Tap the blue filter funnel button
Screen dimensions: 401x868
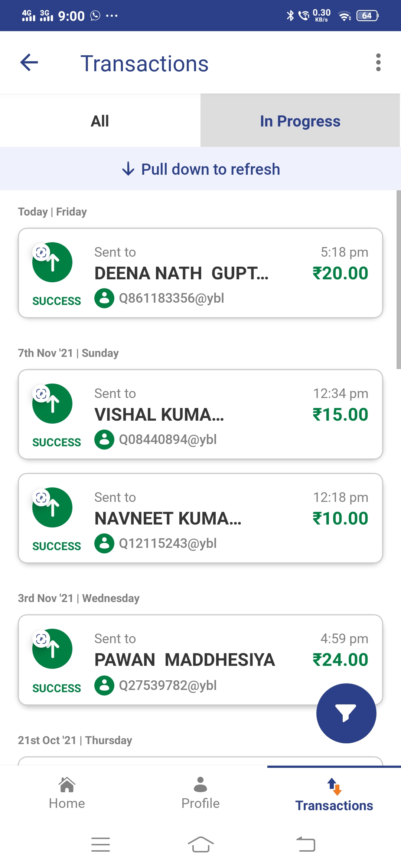(x=346, y=713)
